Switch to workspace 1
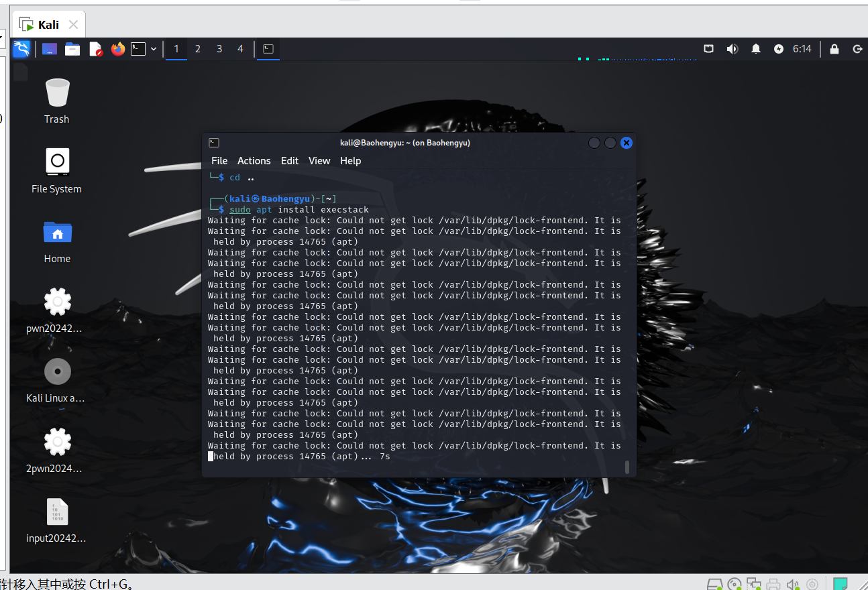Image resolution: width=868 pixels, height=590 pixels. pyautogui.click(x=176, y=49)
